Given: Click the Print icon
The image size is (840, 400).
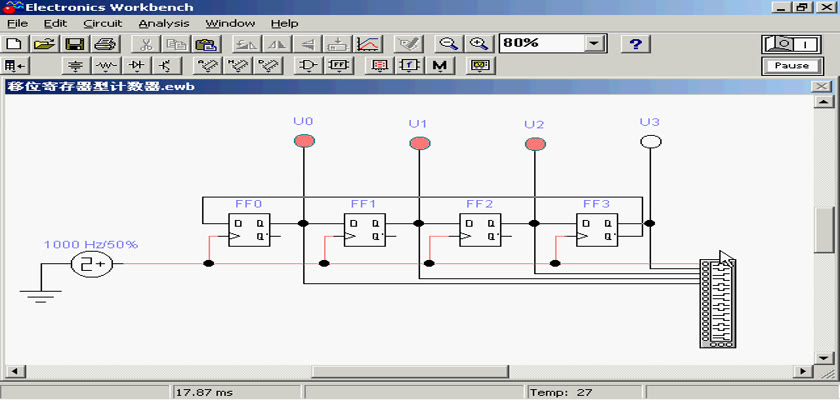Looking at the screenshot, I should pyautogui.click(x=105, y=44).
